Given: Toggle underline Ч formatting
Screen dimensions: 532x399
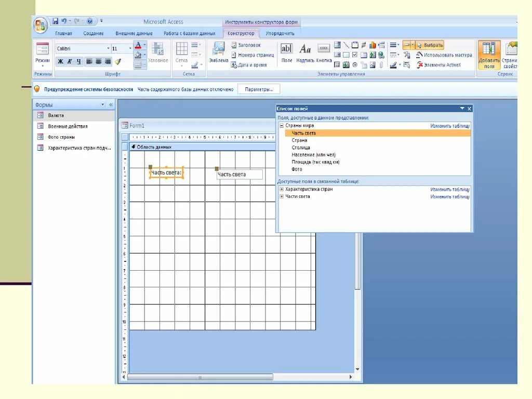Looking at the screenshot, I should point(79,61).
